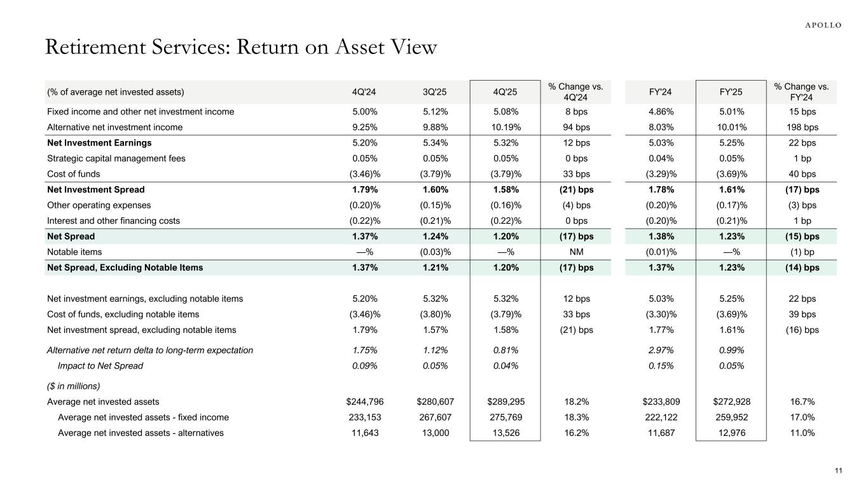Screen dimensions: 868x488
Task: Click the Strategic capital management fees label
Action: tap(116, 158)
